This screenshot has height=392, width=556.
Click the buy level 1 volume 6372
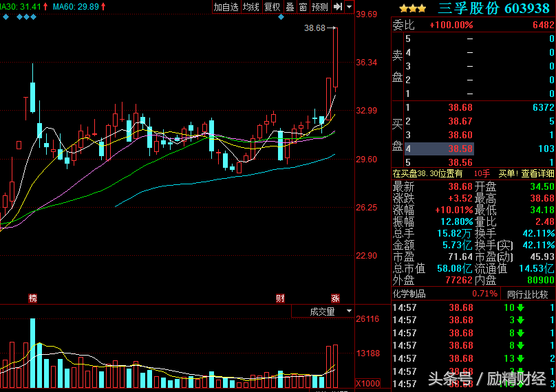click(x=543, y=107)
